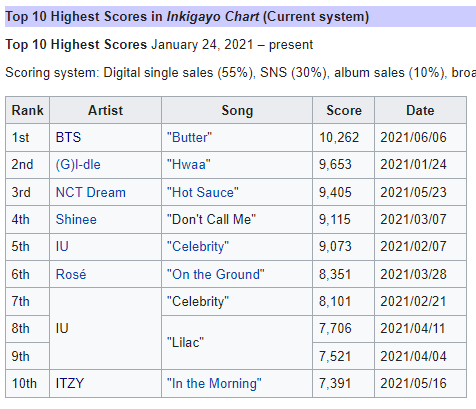Select the score 8,351
This screenshot has width=476, height=409.
[335, 274]
